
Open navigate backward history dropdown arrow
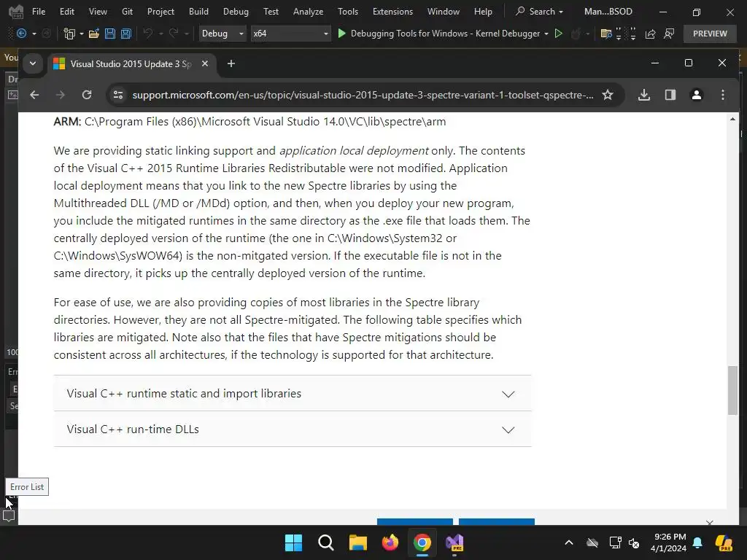point(34,34)
